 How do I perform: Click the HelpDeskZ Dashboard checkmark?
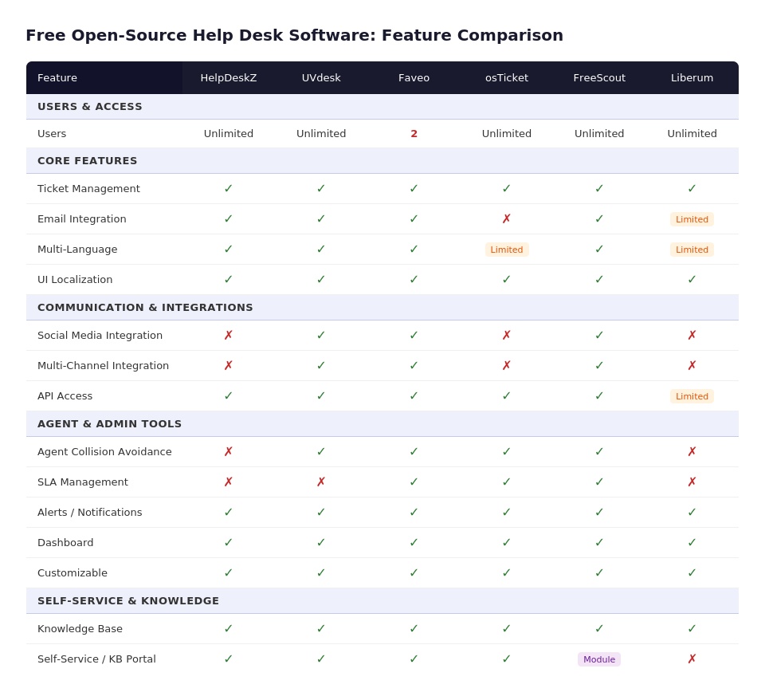tap(229, 542)
